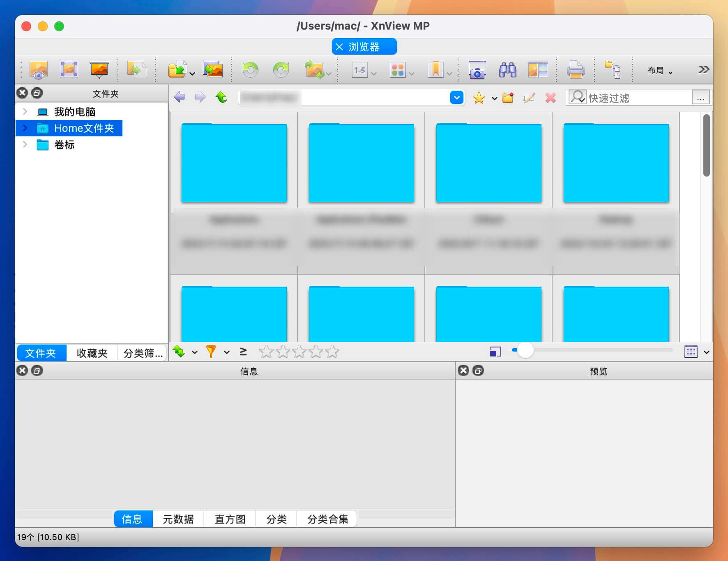Click the rotate right toolbar icon

click(281, 69)
